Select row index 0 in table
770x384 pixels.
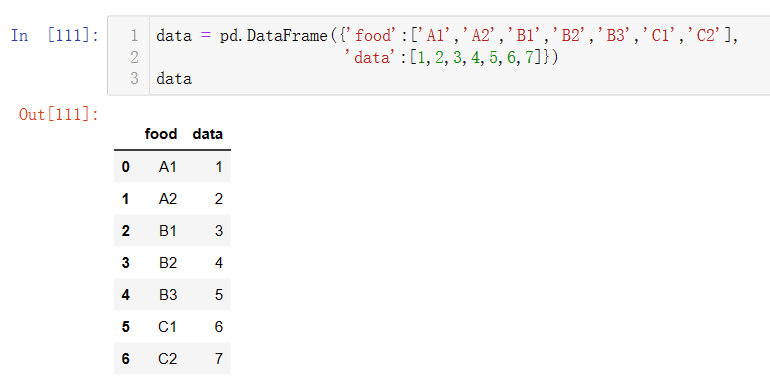(126, 167)
